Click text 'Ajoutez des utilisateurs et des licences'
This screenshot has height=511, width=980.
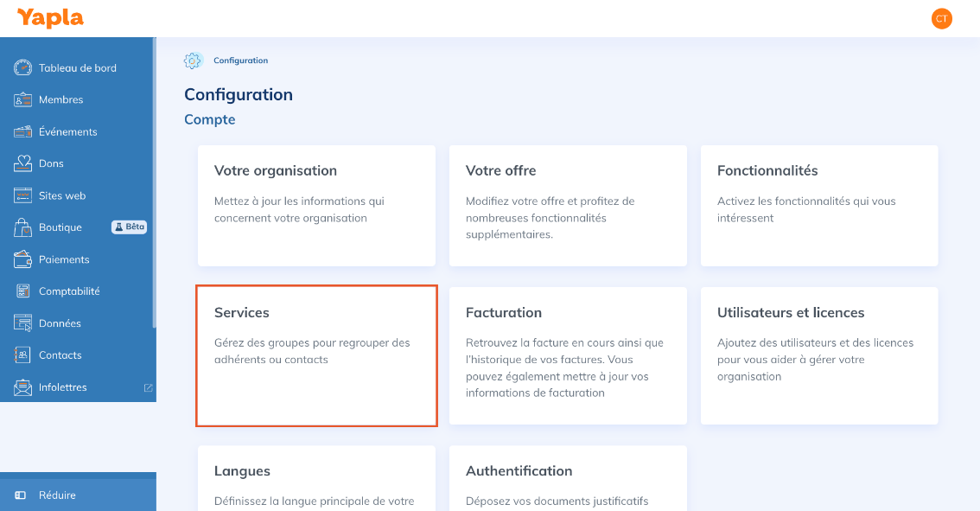pos(815,342)
